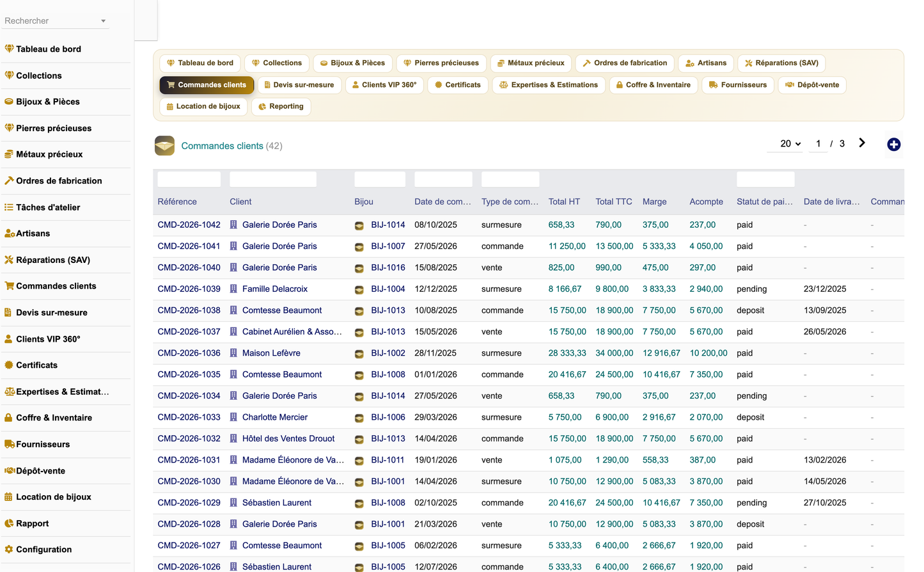Click the Client column filter field
The width and height of the screenshot is (924, 572).
point(273,179)
